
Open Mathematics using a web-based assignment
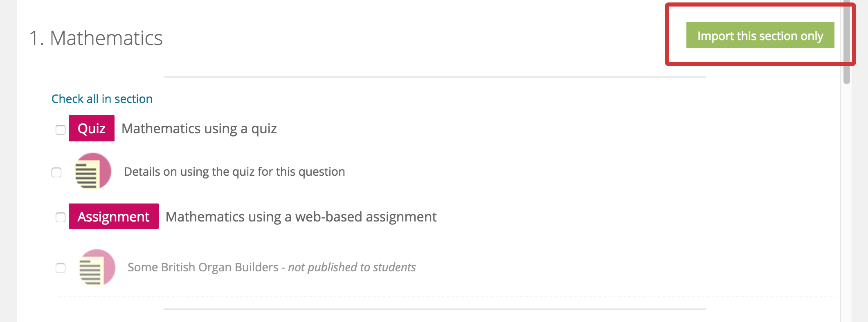(301, 217)
